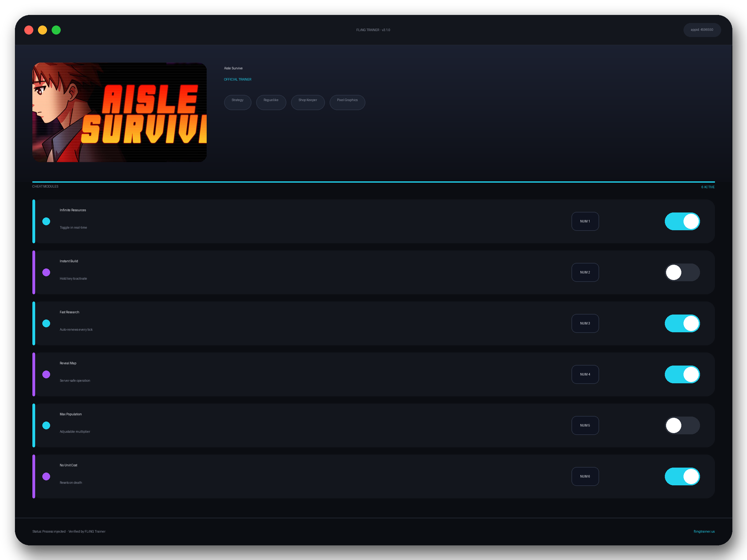747x560 pixels.
Task: Click the Infinite Resources module name
Action: [x=73, y=210]
